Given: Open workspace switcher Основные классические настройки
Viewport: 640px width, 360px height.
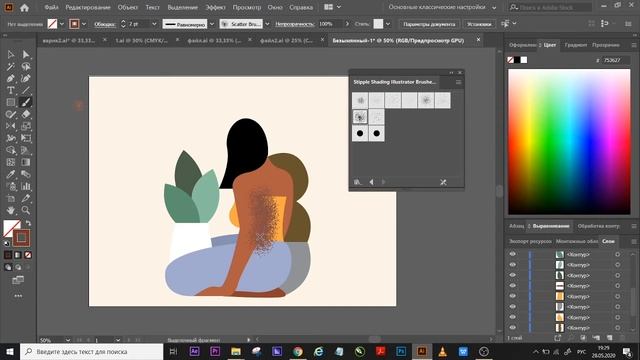Looking at the screenshot, I should click(442, 7).
